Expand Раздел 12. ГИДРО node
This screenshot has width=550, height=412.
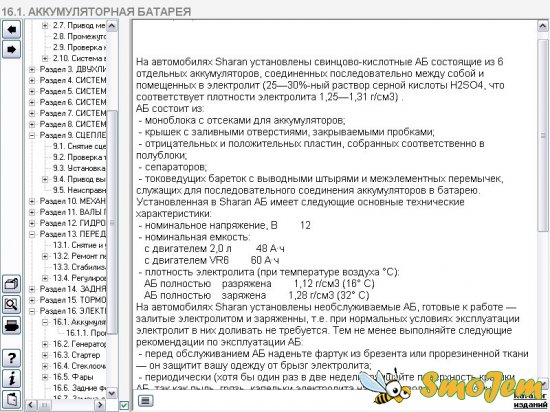coord(32,223)
